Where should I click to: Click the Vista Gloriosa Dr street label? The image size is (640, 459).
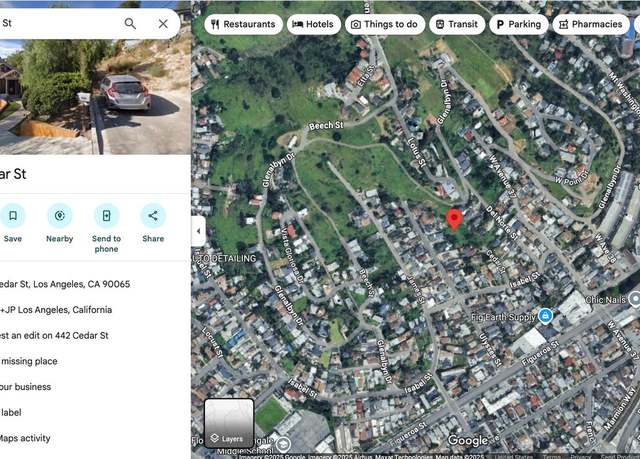[x=292, y=255]
